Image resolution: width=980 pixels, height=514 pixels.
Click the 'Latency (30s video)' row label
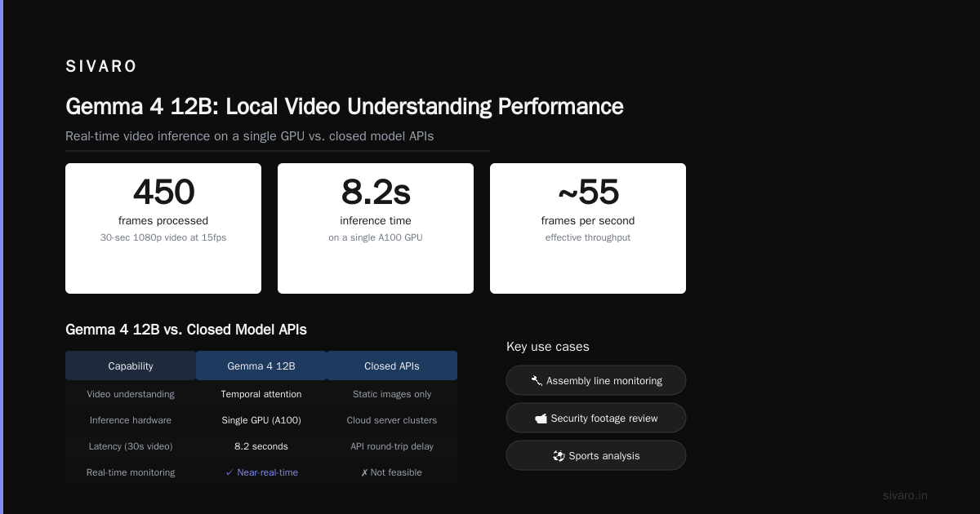[x=131, y=446]
